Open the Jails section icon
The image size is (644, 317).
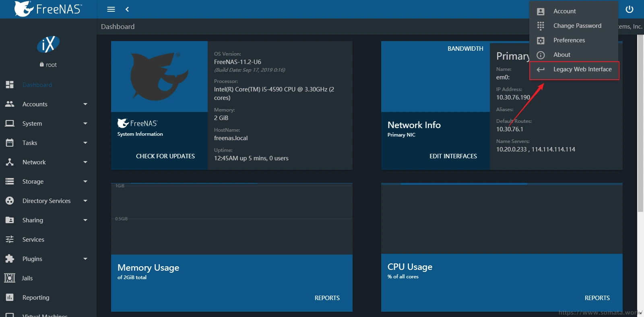point(10,278)
